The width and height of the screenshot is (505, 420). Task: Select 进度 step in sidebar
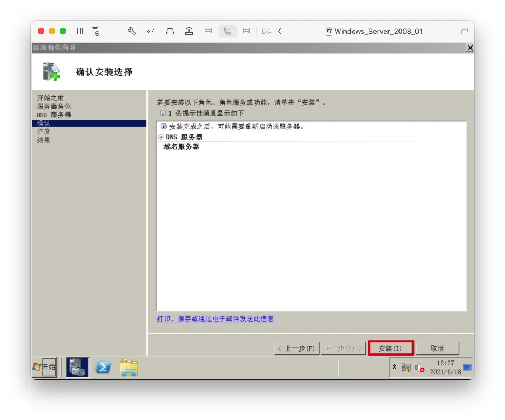click(44, 131)
